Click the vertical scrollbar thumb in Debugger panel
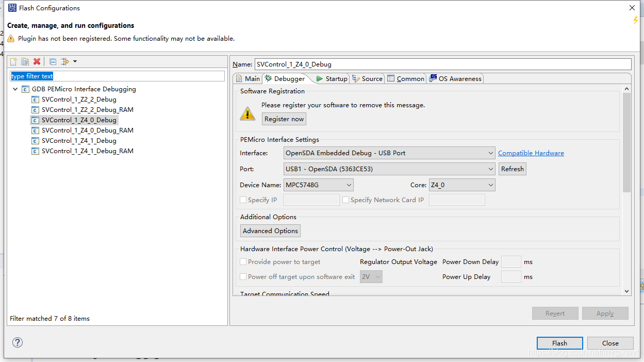The height and width of the screenshot is (362, 644). [x=626, y=142]
